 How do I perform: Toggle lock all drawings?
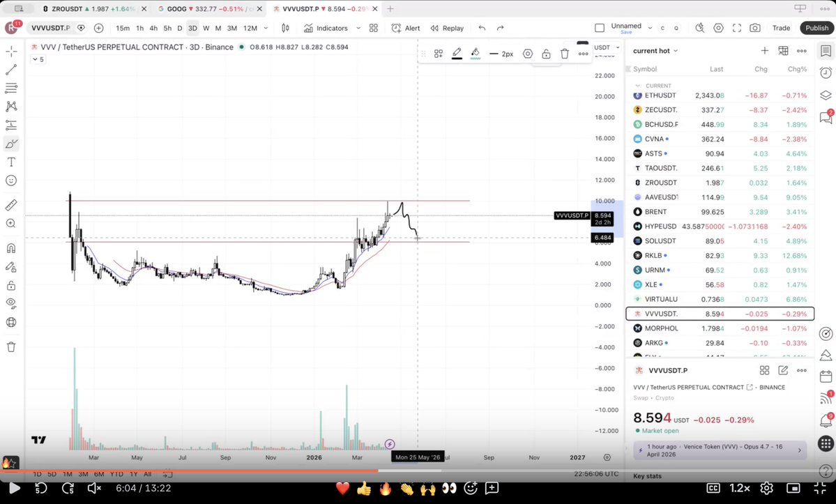[11, 286]
